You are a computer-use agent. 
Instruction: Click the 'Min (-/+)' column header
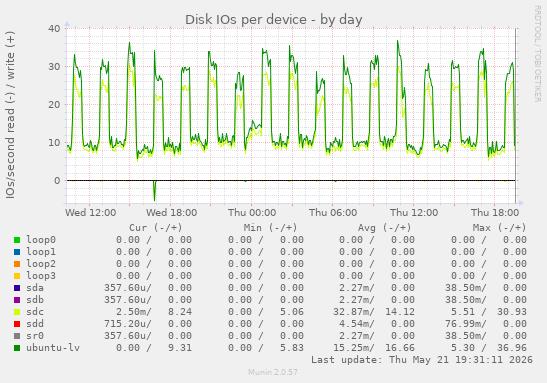coord(270,228)
